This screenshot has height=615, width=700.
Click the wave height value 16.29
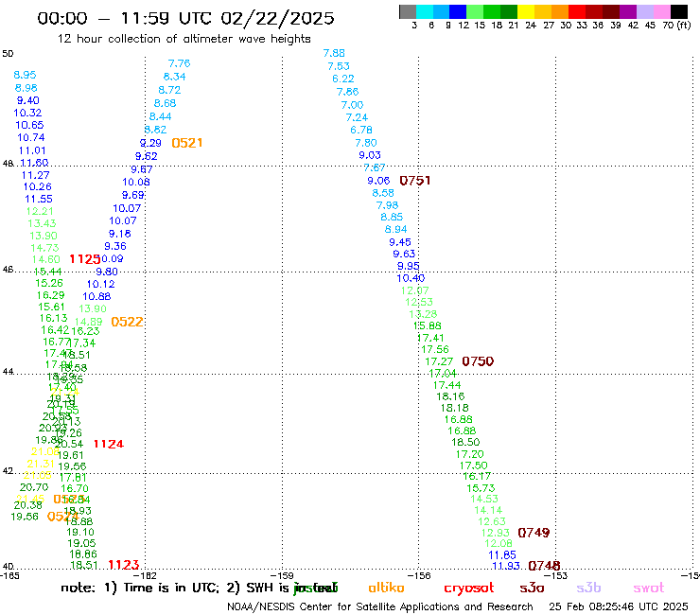(50, 295)
